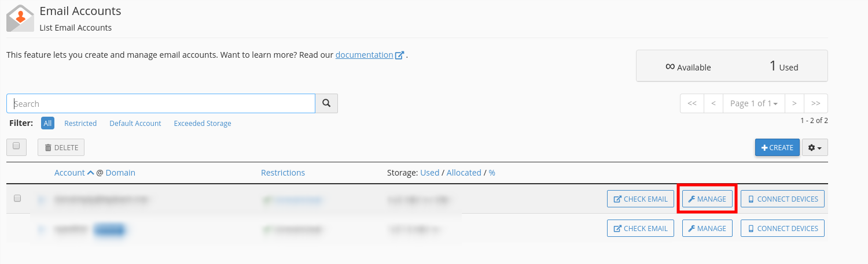Viewport: 868px width, 264px height.
Task: Check Email for the first account
Action: [641, 199]
